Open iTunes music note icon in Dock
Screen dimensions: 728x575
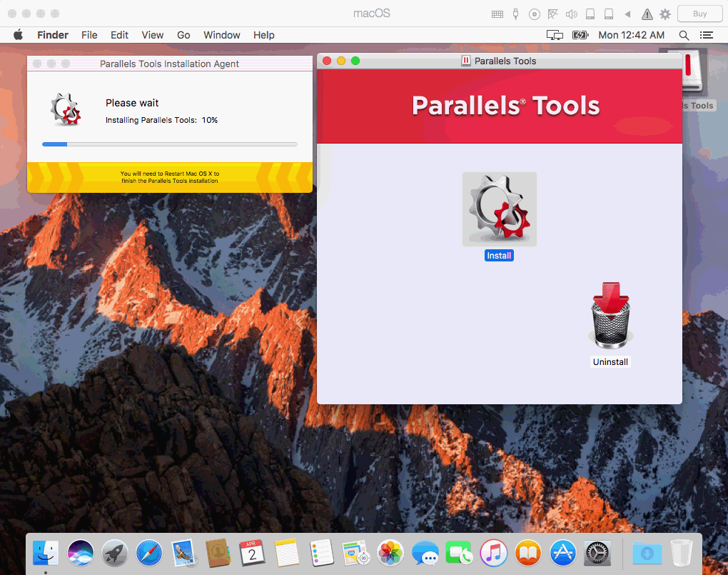493,553
